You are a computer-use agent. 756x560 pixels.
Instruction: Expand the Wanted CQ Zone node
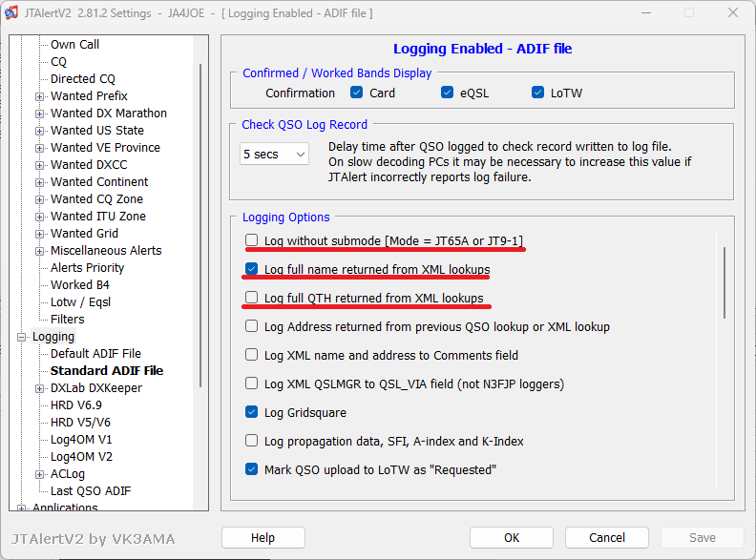40,199
